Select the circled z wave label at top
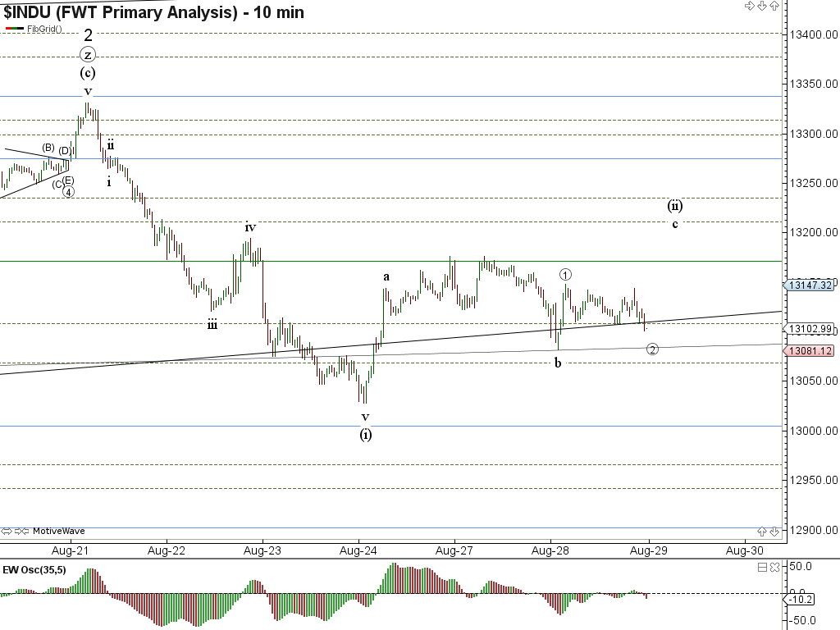840x630 pixels. point(88,55)
